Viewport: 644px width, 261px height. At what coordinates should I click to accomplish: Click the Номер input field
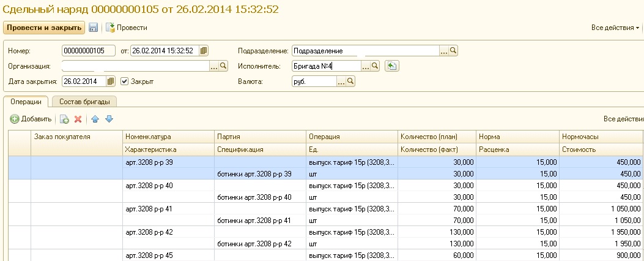pos(88,50)
